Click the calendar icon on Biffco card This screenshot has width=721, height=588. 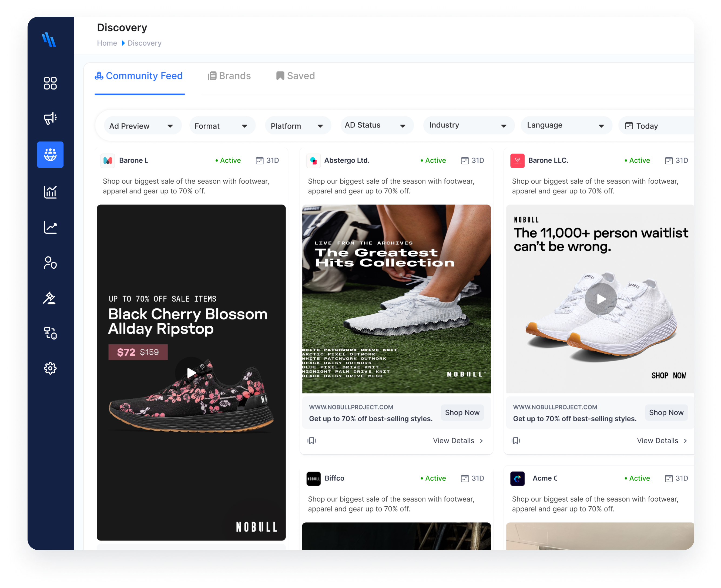click(x=465, y=479)
